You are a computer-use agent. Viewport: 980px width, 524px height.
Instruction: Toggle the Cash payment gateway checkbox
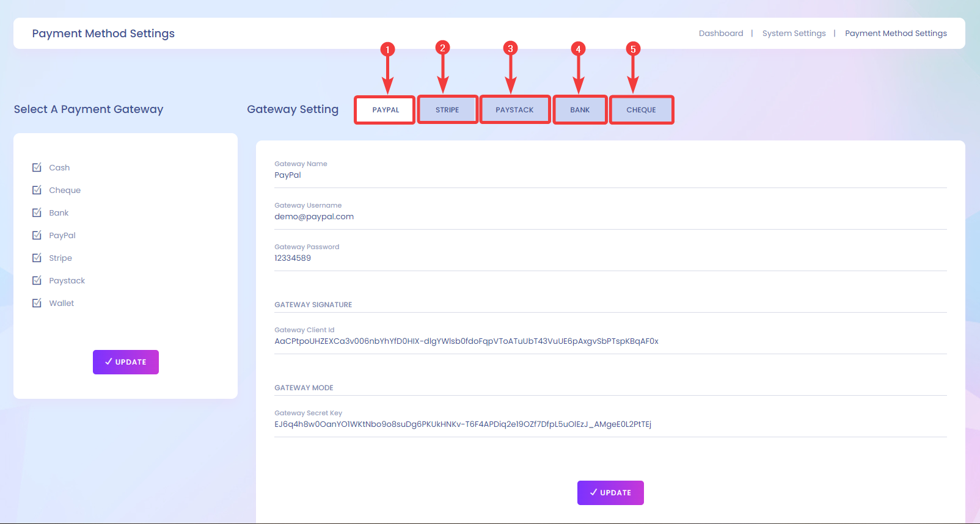click(x=37, y=167)
